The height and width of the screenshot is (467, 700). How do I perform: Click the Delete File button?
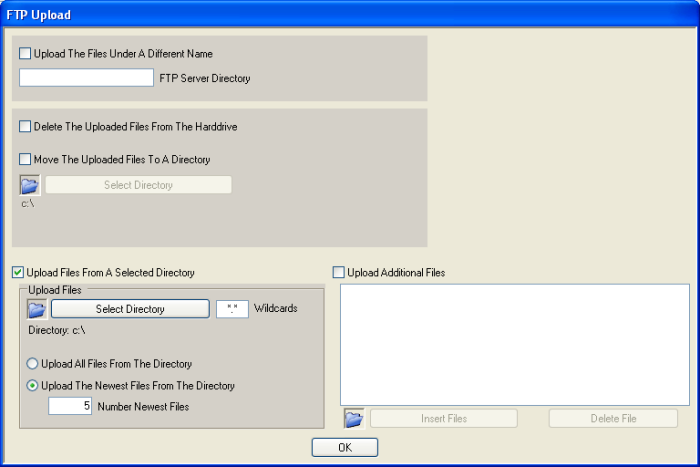point(613,419)
